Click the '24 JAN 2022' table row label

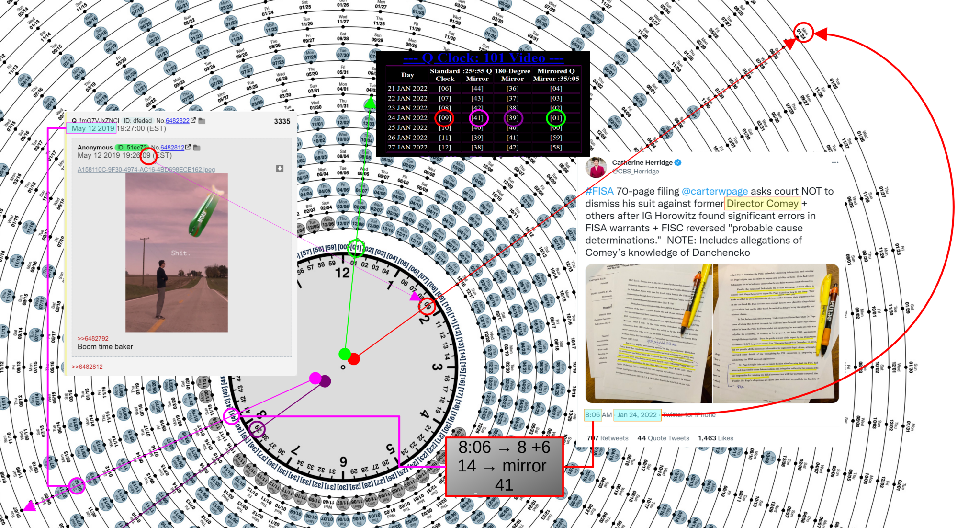pos(407,118)
